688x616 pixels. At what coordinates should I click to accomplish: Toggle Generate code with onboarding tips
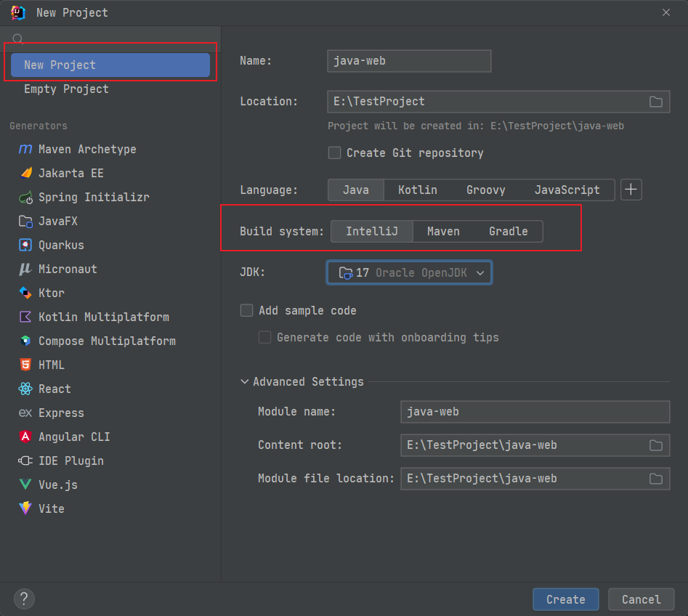264,337
